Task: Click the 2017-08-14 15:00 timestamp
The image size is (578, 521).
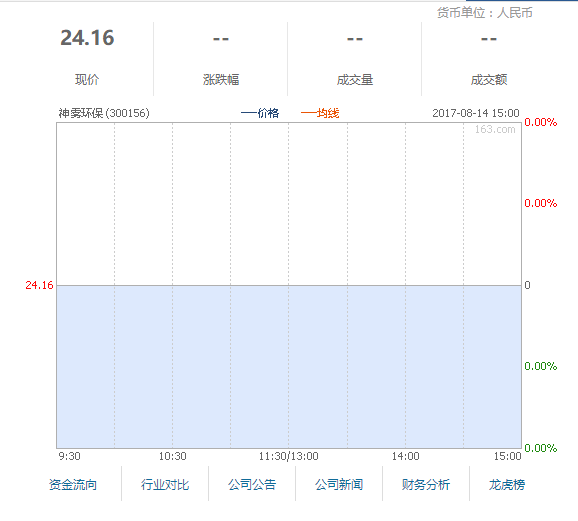Action: coord(476,113)
